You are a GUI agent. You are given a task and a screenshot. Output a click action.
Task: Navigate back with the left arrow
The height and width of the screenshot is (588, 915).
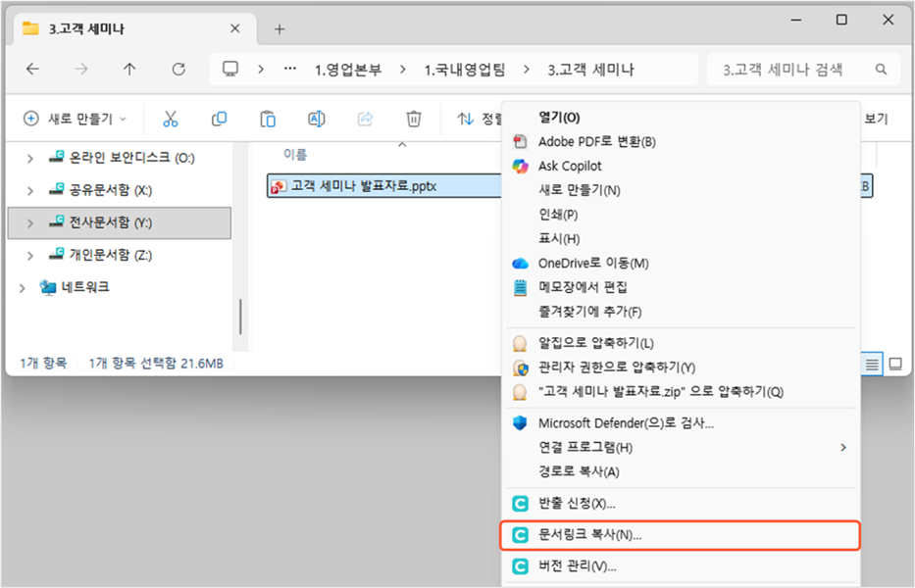click(x=32, y=70)
